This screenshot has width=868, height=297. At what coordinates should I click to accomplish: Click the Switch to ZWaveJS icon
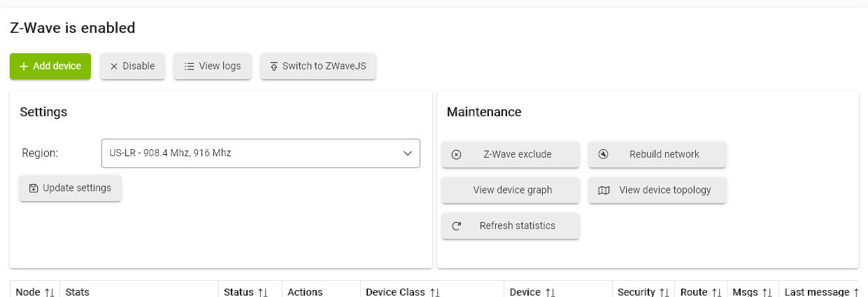[273, 67]
